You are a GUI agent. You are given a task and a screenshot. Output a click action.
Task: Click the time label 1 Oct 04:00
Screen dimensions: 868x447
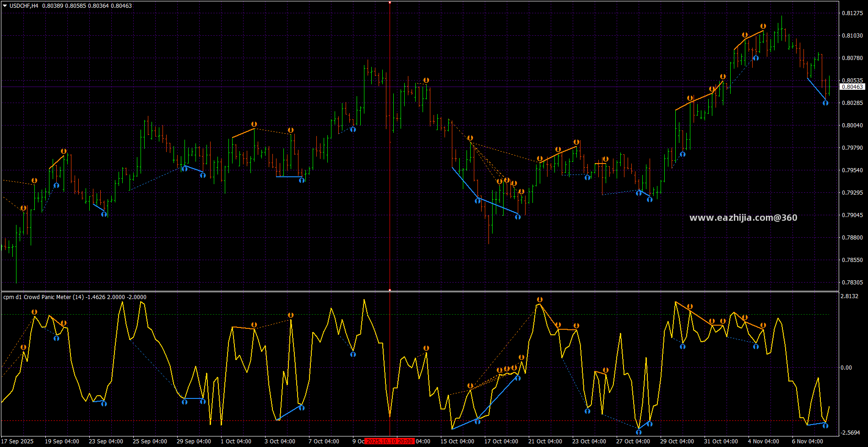tap(236, 442)
